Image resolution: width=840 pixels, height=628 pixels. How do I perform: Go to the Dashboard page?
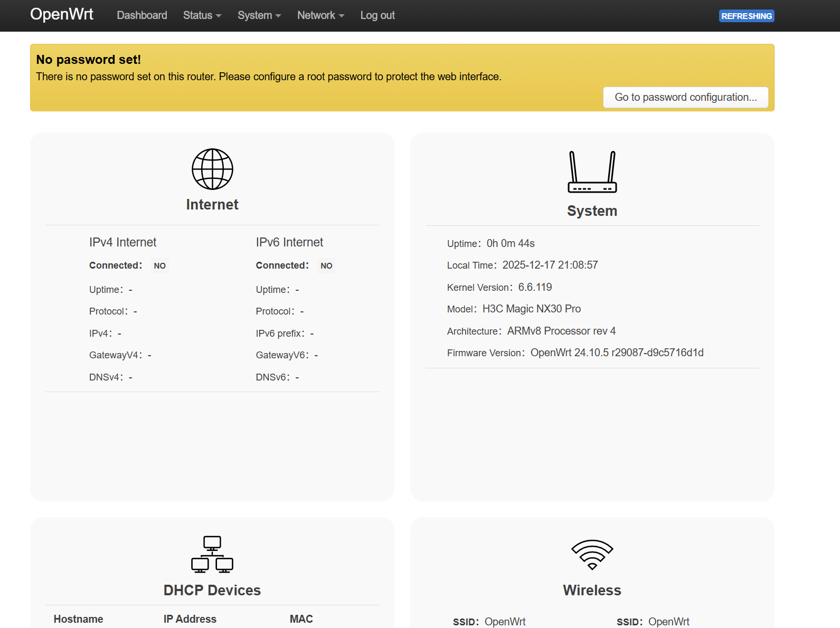(142, 15)
